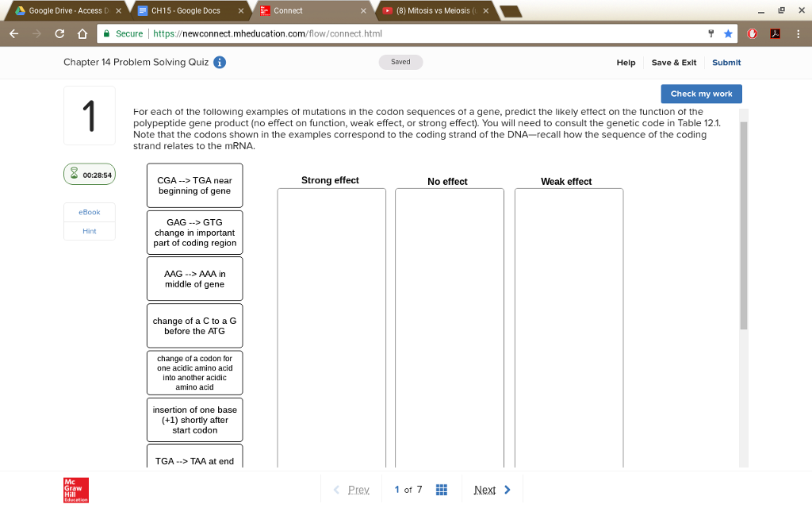The height and width of the screenshot is (508, 812).
Task: Select the 'insertion of one base (+1)' card
Action: coord(195,420)
